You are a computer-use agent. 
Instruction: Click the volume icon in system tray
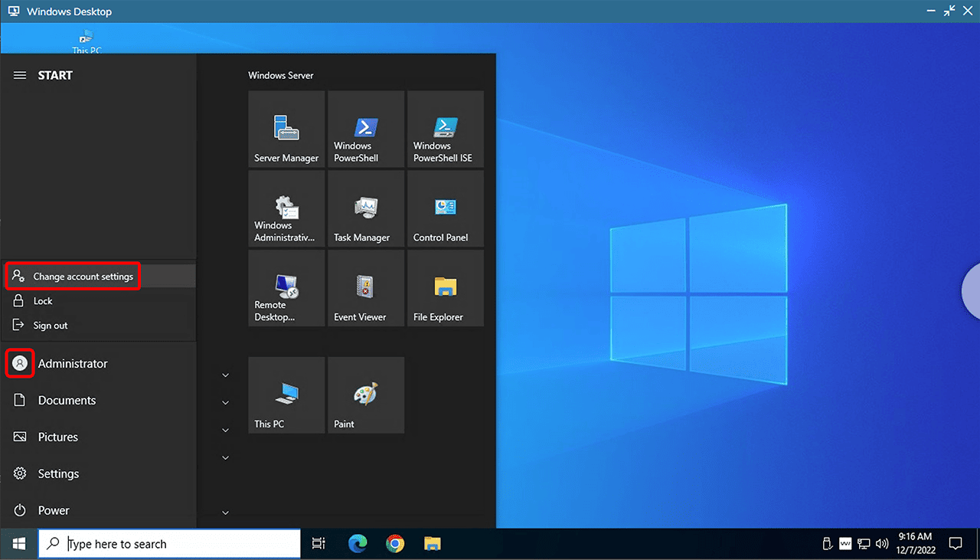click(x=881, y=544)
